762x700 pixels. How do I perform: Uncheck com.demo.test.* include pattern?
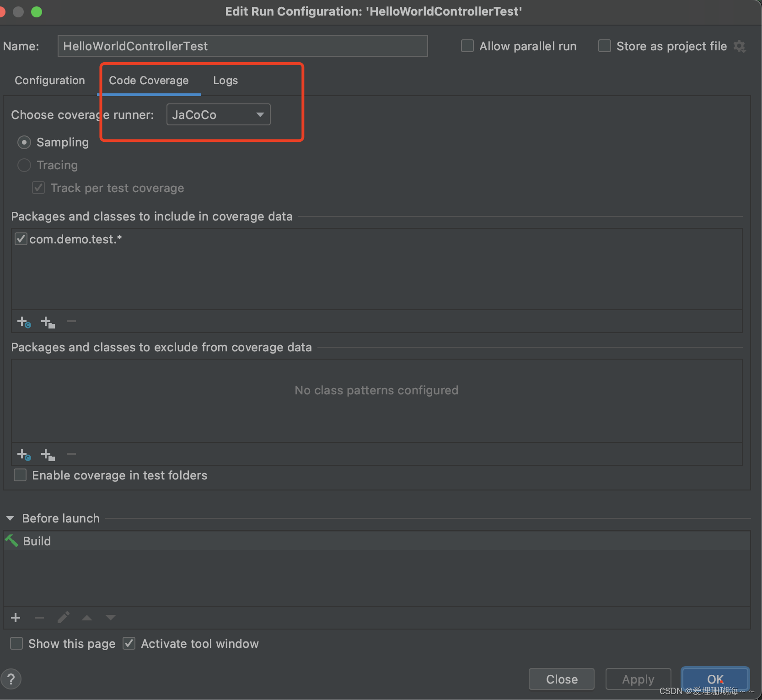21,239
